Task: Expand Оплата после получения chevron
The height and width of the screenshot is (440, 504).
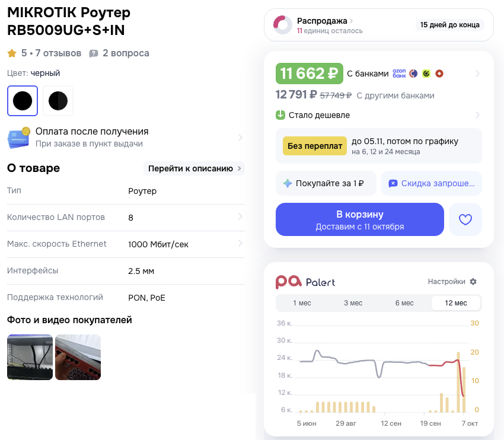Action: [240, 138]
